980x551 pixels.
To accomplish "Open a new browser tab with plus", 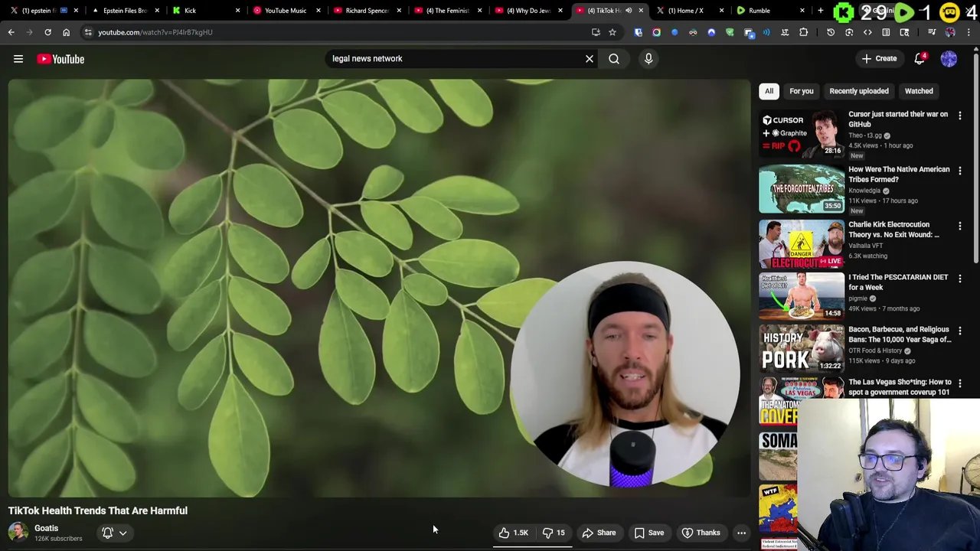I will pos(820,10).
